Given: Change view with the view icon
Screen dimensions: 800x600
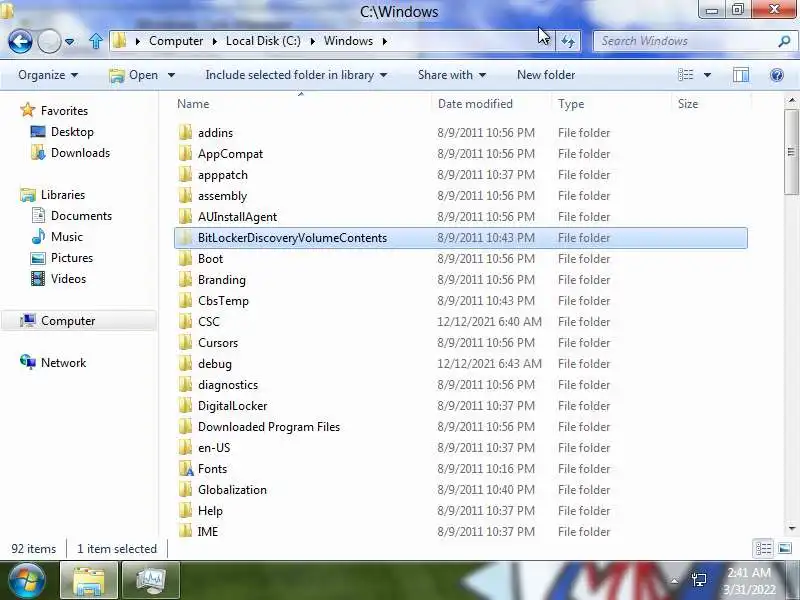Looking at the screenshot, I should click(x=686, y=75).
